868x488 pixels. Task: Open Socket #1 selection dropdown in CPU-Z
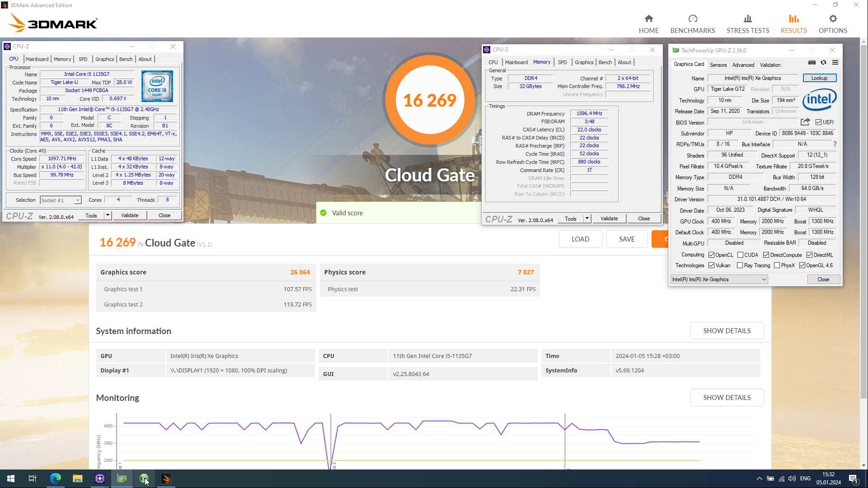61,200
